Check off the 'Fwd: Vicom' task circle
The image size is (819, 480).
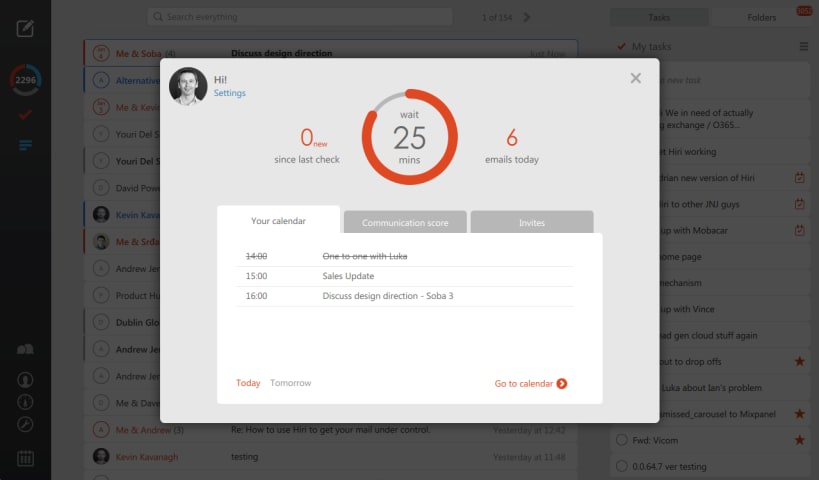tap(622, 440)
